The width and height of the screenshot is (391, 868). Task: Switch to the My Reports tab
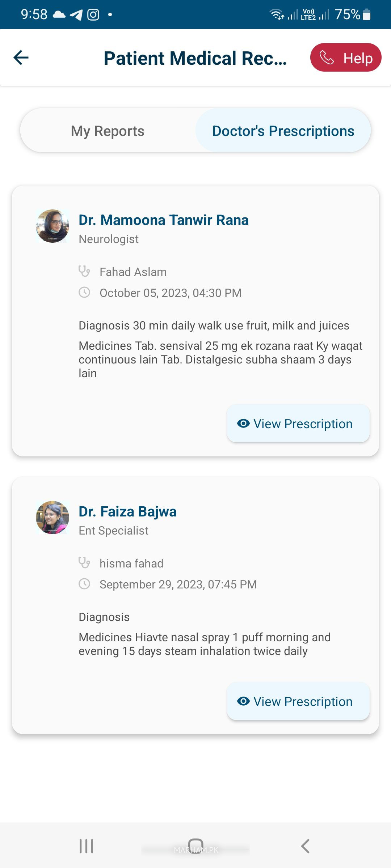108,131
